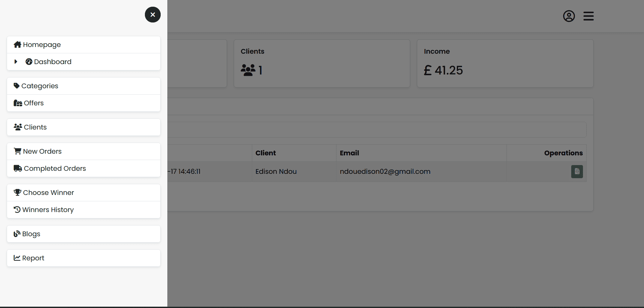The width and height of the screenshot is (644, 308).
Task: Go to Clients in the sidebar
Action: pyautogui.click(x=35, y=127)
